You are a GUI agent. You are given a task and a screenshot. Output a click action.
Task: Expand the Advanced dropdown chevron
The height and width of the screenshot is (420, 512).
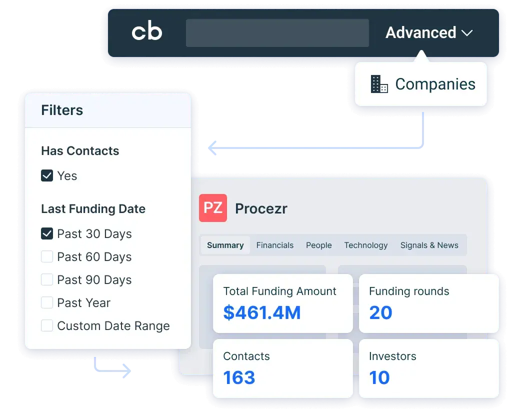tap(467, 33)
